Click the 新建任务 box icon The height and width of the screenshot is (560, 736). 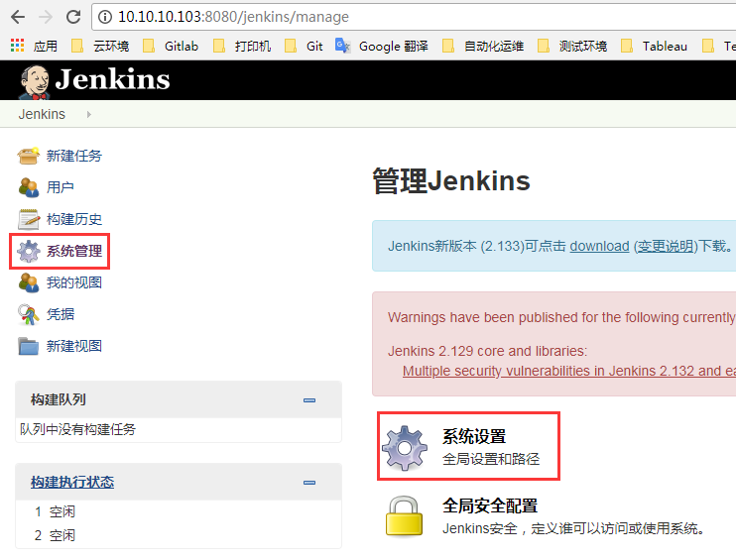click(28, 156)
